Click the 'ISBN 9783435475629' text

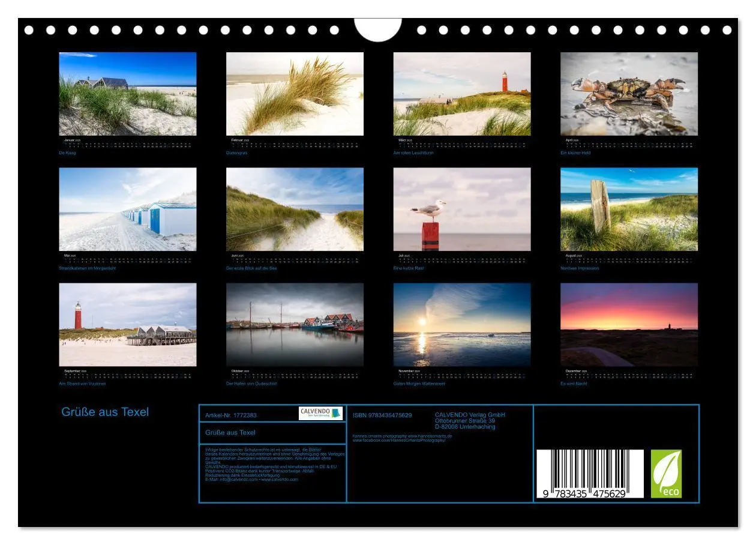(382, 415)
